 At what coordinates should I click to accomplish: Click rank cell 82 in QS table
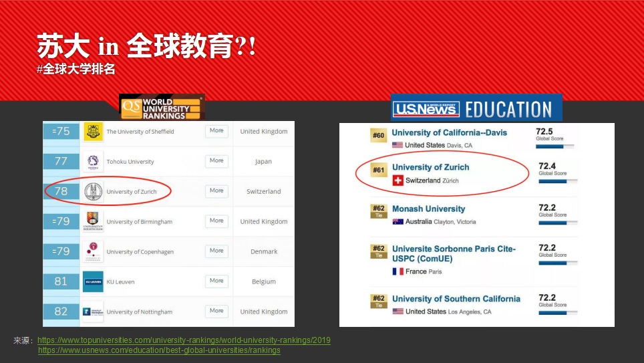[x=61, y=312]
